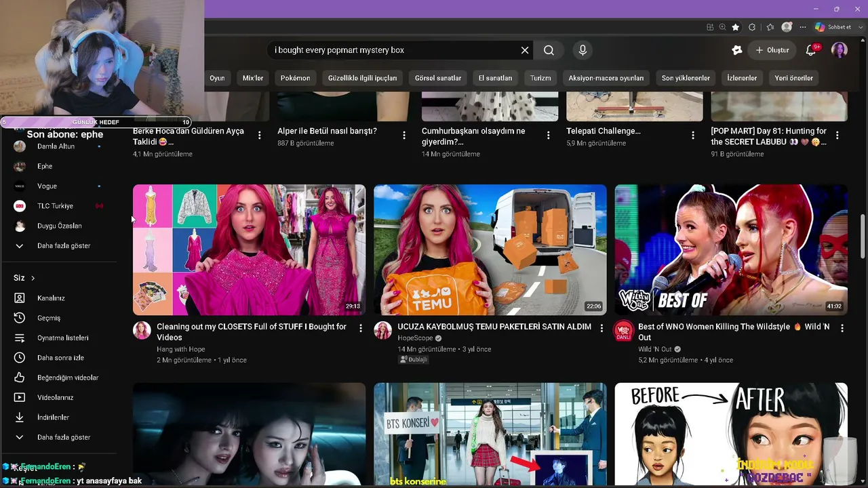Open the browser three-dot settings menu
The width and height of the screenshot is (868, 488).
[803, 27]
